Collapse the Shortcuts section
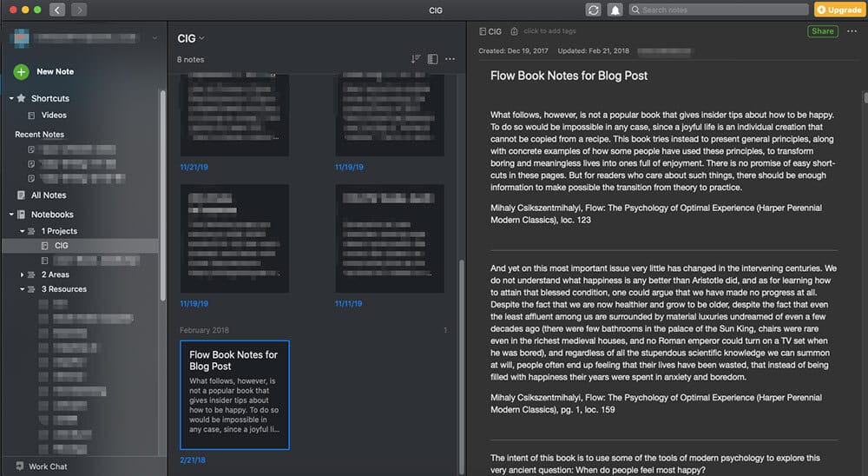 [11, 98]
